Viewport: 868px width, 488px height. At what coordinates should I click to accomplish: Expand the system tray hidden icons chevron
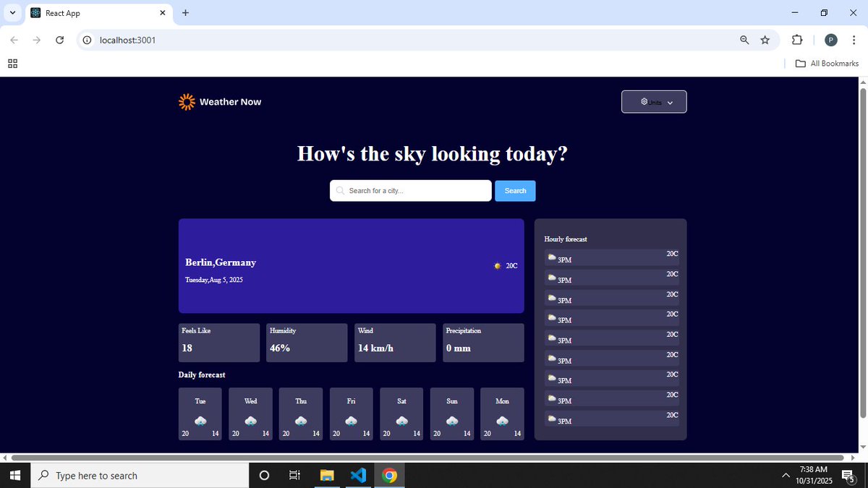786,475
